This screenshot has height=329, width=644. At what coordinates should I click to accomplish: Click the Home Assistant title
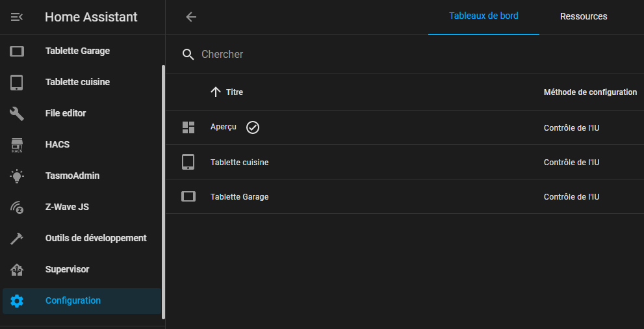click(91, 18)
